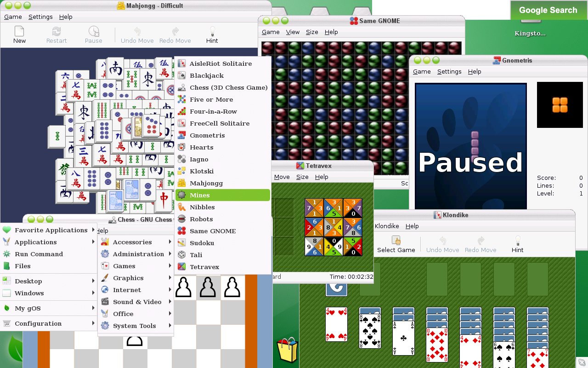Choose Tetravex from the Games list
The height and width of the screenshot is (368, 588).
223,267
